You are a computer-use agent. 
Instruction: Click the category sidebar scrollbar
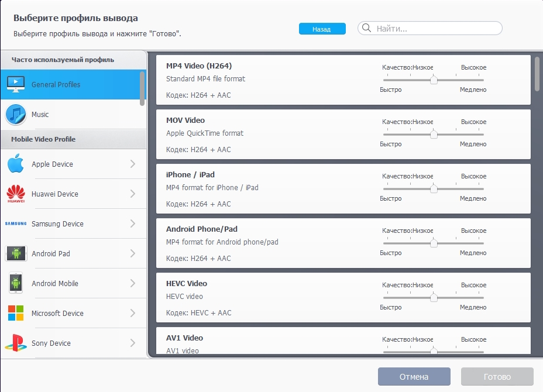tap(142, 89)
